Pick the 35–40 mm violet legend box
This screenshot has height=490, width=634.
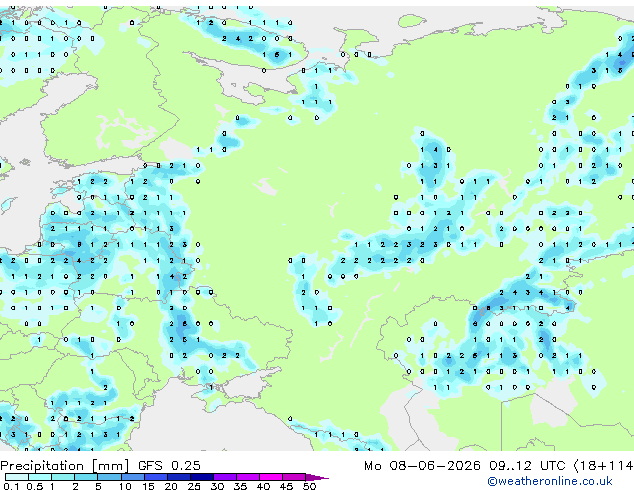pyautogui.click(x=248, y=477)
